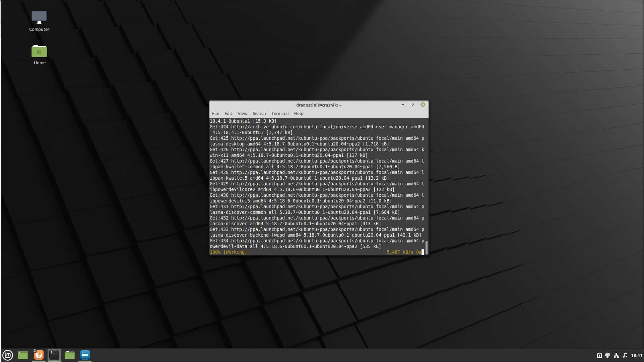Click the Edit menu in terminal
The width and height of the screenshot is (644, 362).
[228, 113]
